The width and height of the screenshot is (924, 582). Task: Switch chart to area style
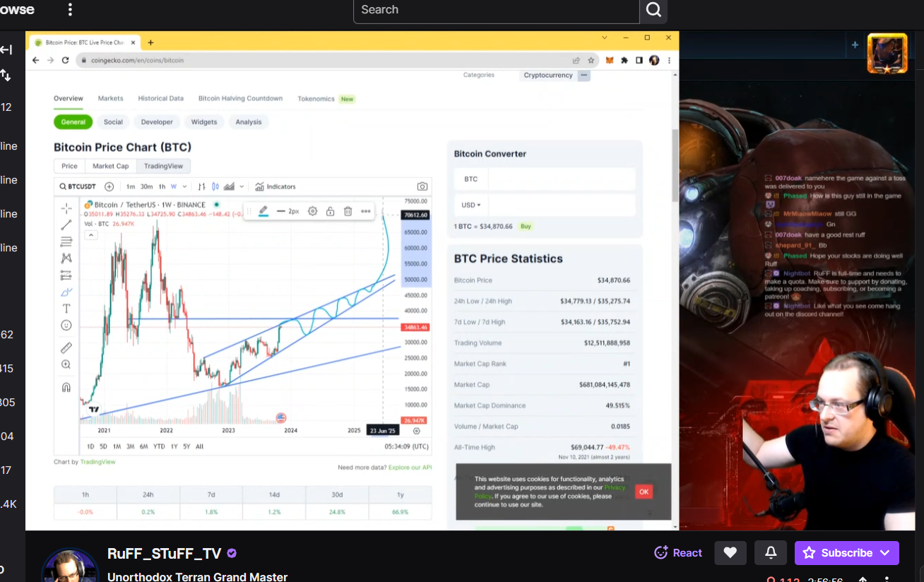pos(229,186)
